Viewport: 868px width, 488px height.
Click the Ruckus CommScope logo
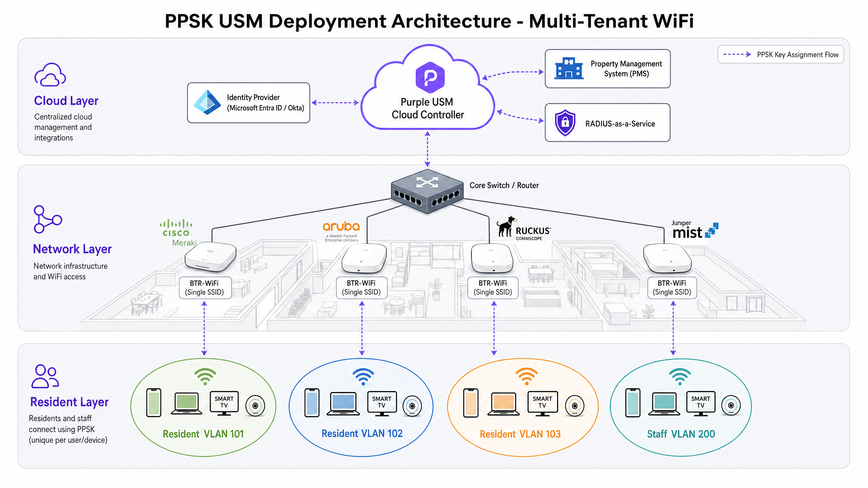(524, 228)
